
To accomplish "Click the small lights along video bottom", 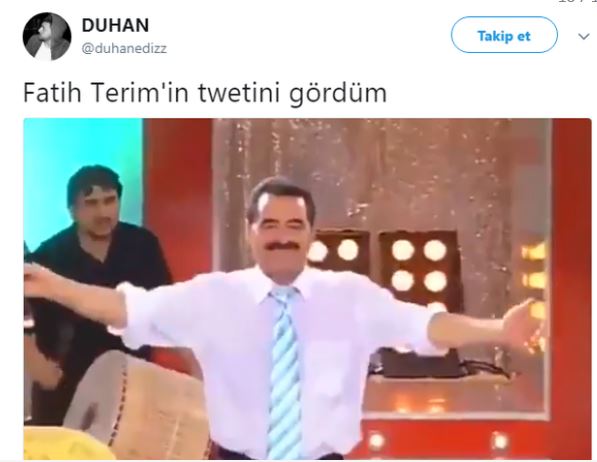I will 438,440.
